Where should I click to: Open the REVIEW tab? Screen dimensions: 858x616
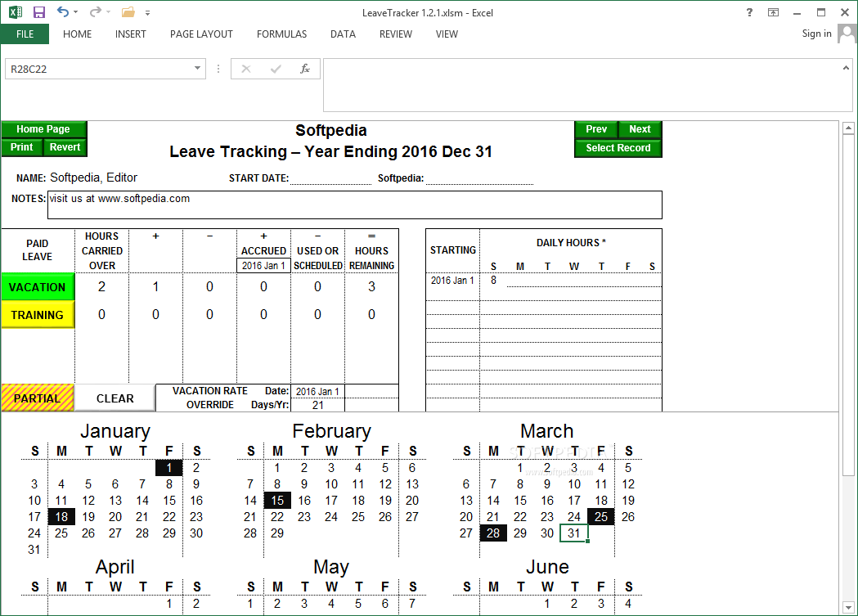coord(396,34)
